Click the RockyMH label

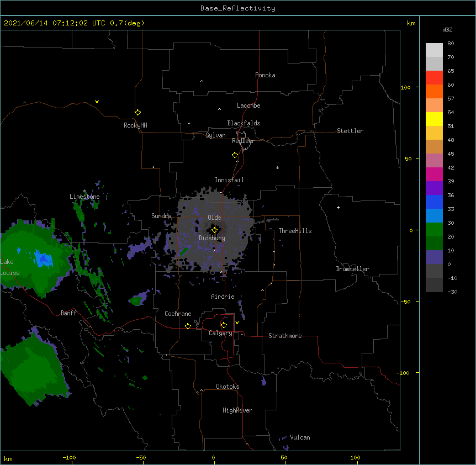click(135, 125)
